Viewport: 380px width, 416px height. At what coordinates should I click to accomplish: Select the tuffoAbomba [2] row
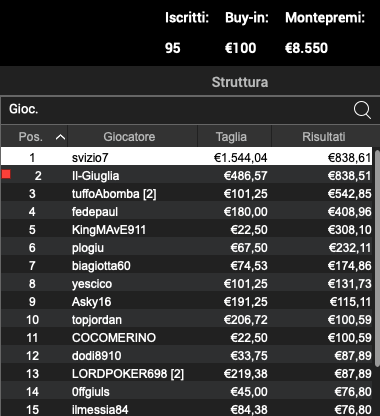pos(187,194)
